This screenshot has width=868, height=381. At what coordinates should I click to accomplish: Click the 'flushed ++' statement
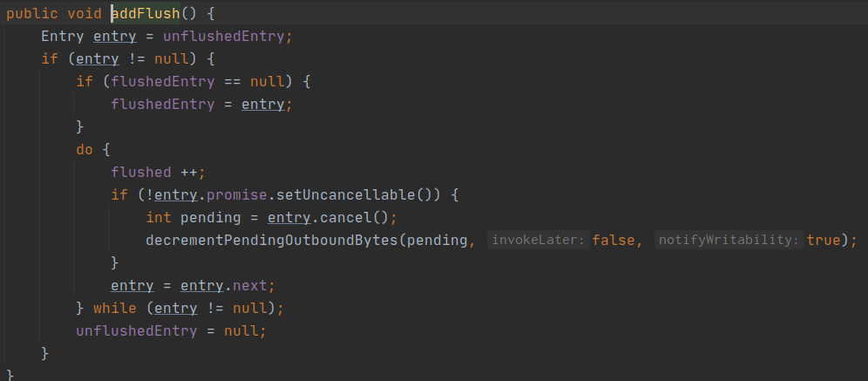[x=158, y=173]
